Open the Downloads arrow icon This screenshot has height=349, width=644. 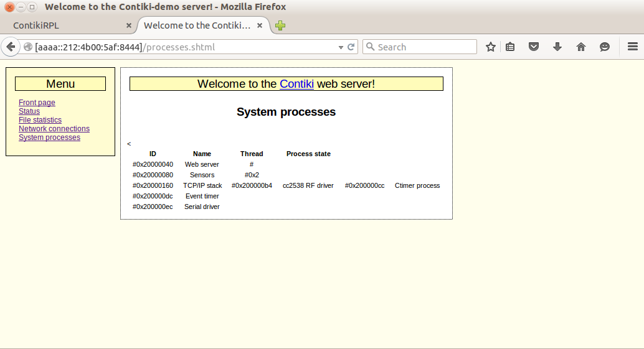557,47
